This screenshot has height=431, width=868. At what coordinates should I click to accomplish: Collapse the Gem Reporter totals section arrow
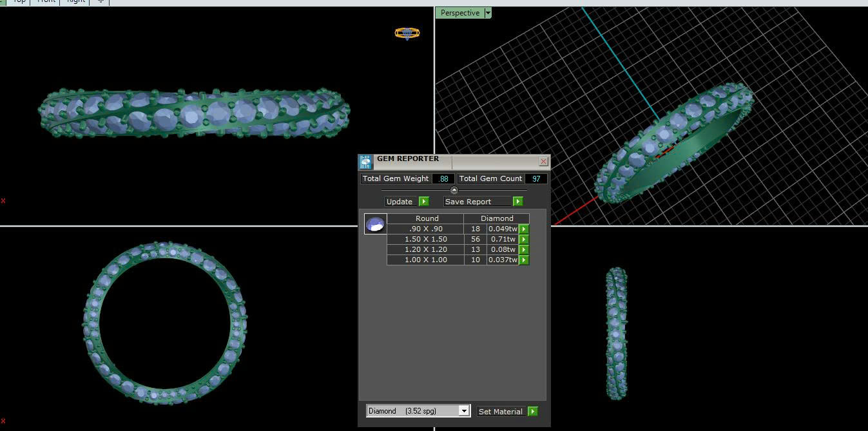tap(454, 190)
